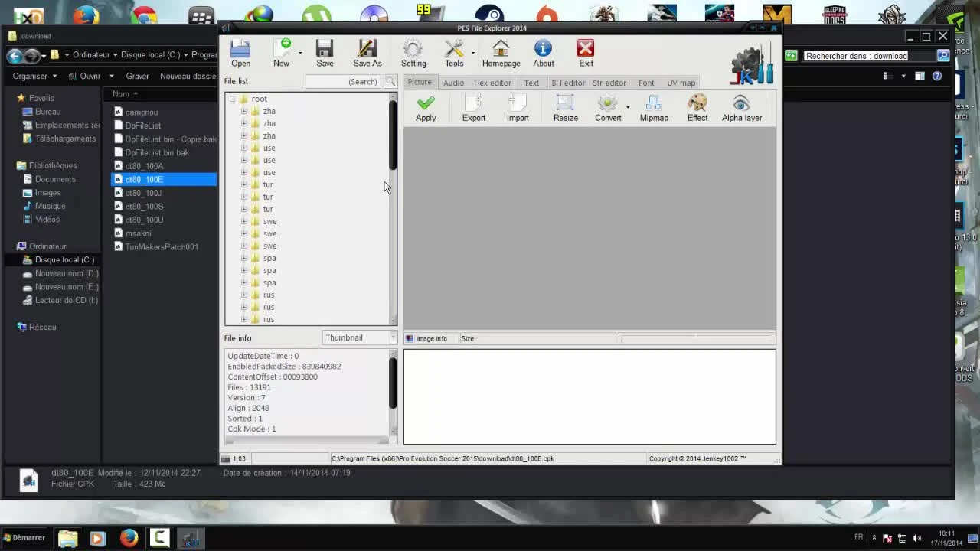980x551 pixels.
Task: Collapse the Bibliothèques group in Explorer sidebar
Action: (21, 165)
